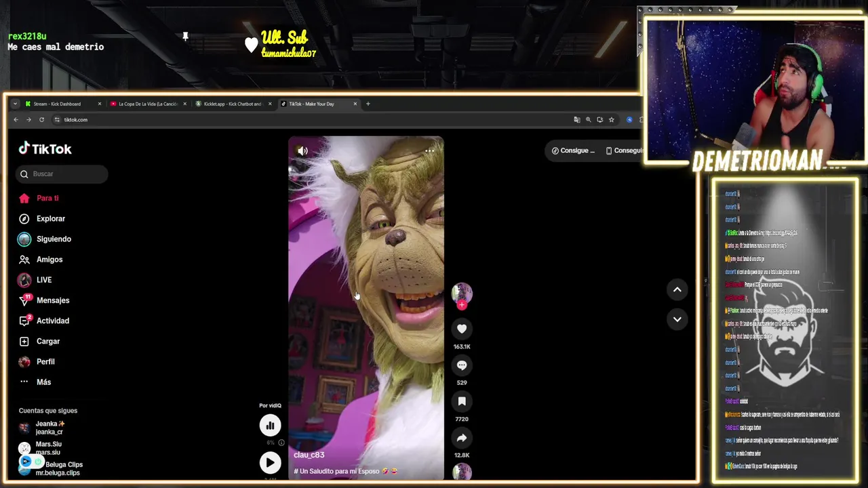Click the translate page icon
Screen dimensions: 868x488
(577, 119)
